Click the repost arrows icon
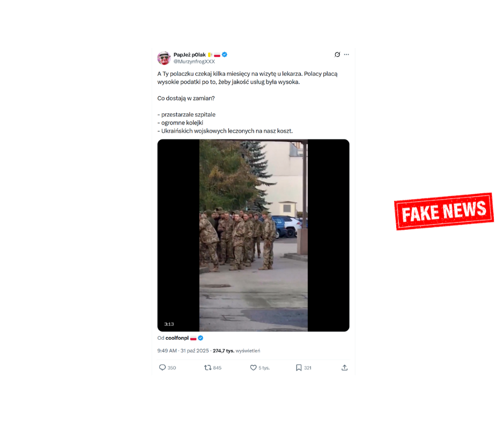Image resolution: width=504 pixels, height=423 pixels. [207, 368]
